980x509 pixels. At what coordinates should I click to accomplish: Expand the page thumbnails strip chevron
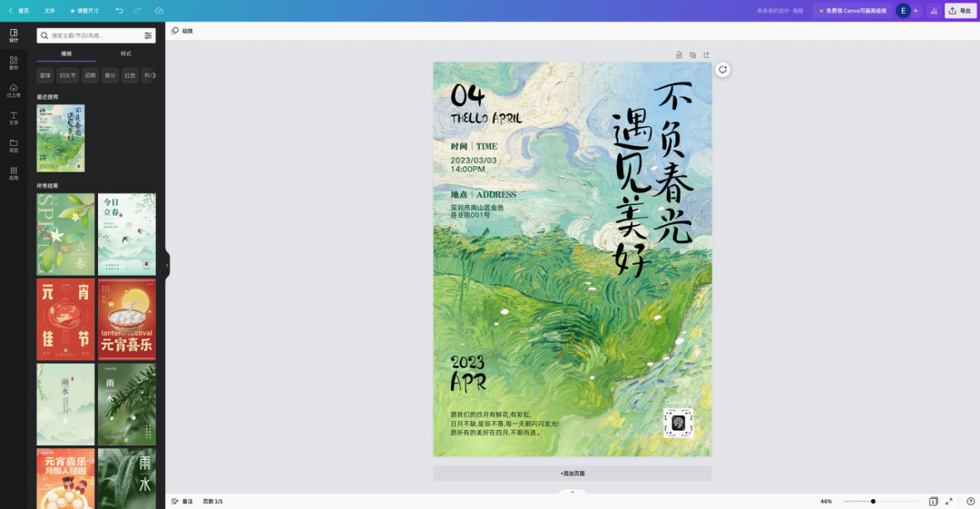tap(572, 492)
